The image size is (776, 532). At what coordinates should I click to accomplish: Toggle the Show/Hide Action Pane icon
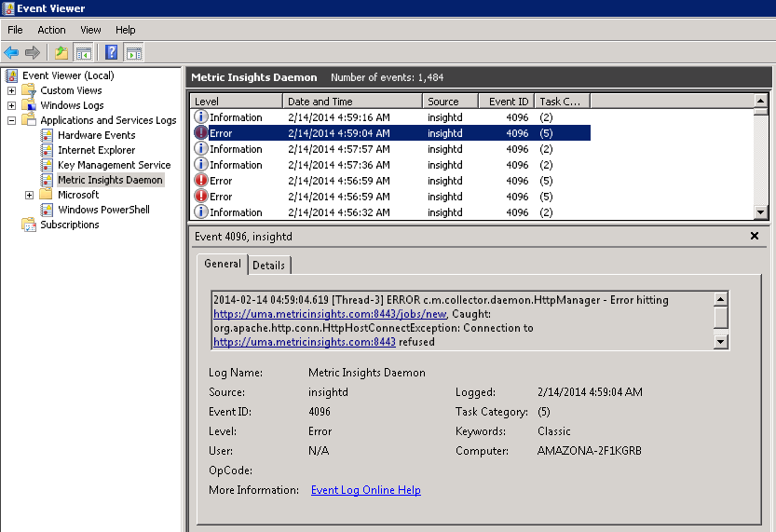[x=133, y=52]
